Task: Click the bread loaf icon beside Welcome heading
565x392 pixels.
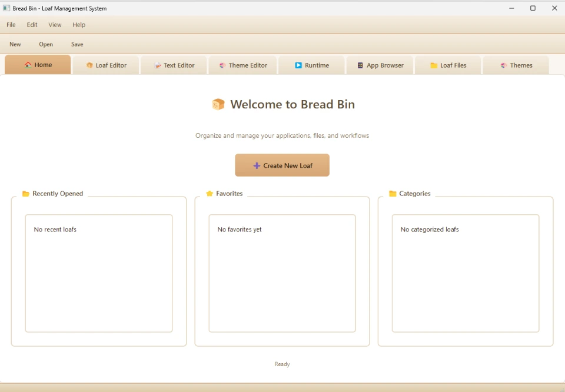Action: click(x=218, y=104)
